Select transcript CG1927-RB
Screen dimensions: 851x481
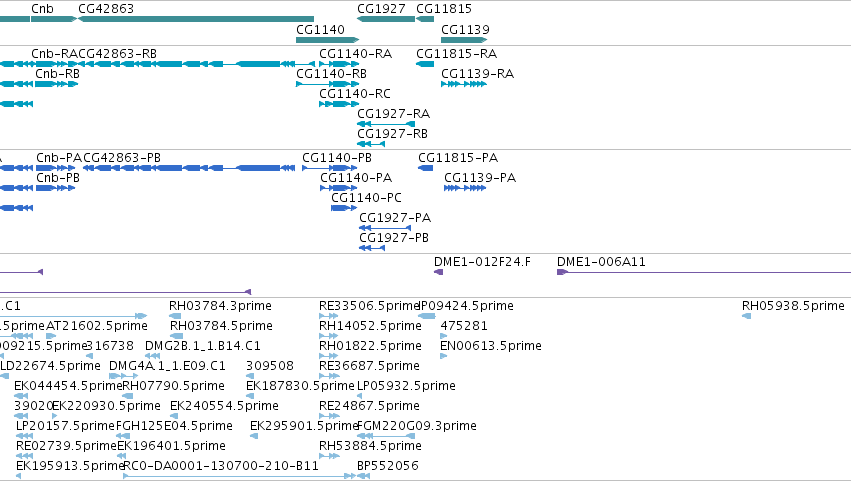(371, 144)
